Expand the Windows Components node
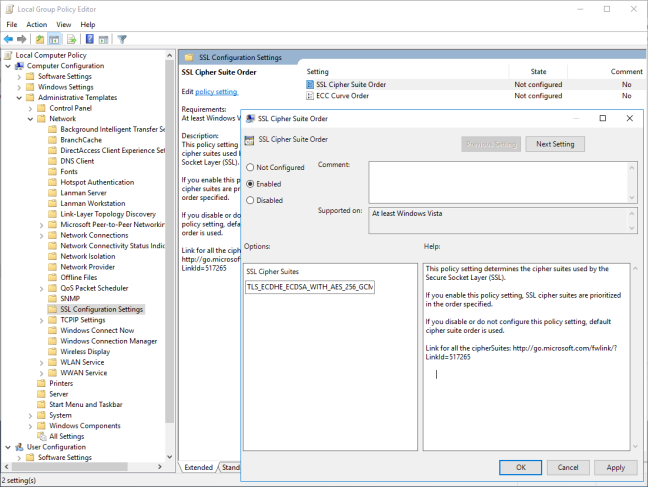The height and width of the screenshot is (487, 648). coord(30,426)
